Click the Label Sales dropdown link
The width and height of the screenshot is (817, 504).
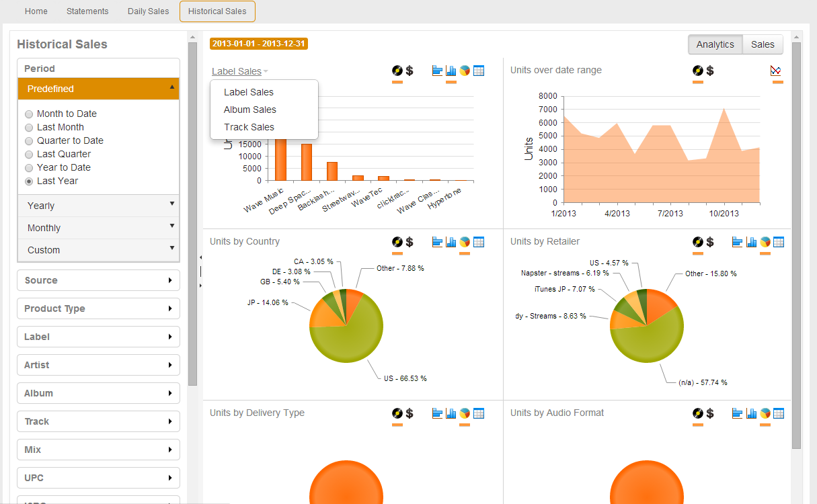click(240, 71)
